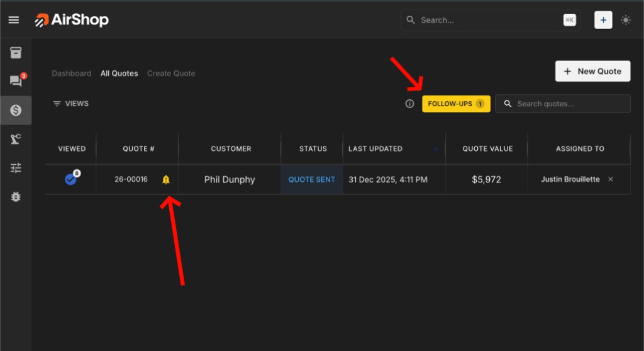Open the inventory archive sidebar icon
Image resolution: width=644 pixels, height=351 pixels.
click(16, 53)
